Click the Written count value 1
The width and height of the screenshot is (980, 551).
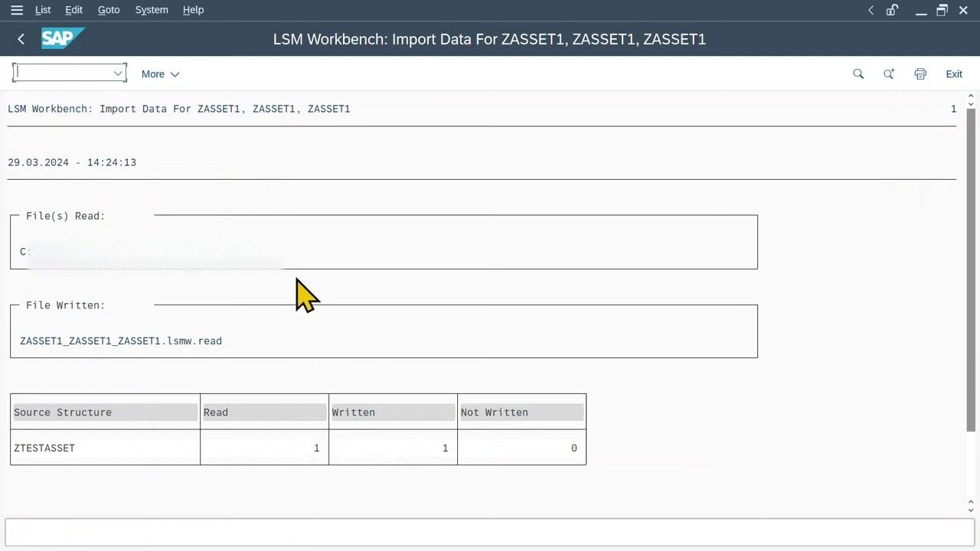tap(445, 448)
